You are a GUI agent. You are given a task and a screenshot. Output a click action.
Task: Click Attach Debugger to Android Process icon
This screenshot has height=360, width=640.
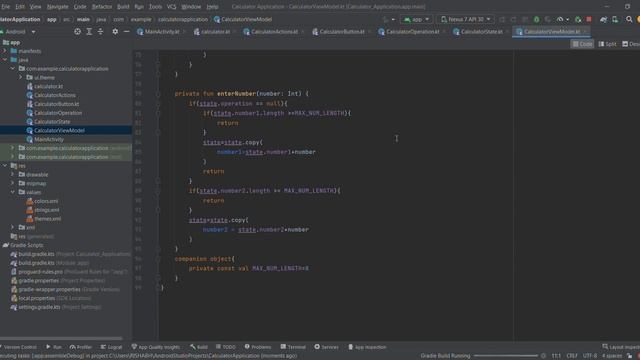point(578,19)
